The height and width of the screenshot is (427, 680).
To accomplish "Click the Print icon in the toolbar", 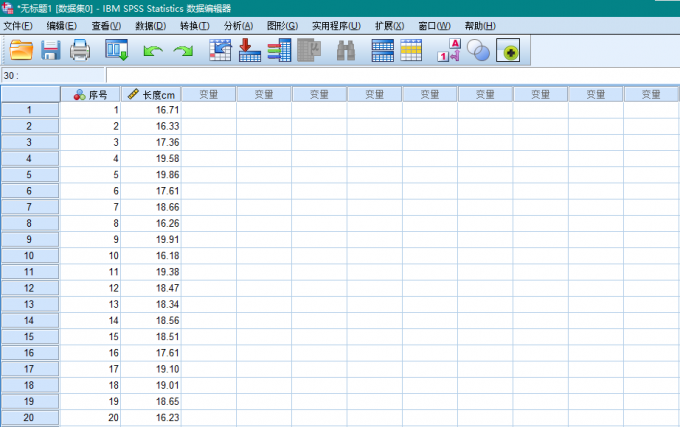I will [x=80, y=49].
